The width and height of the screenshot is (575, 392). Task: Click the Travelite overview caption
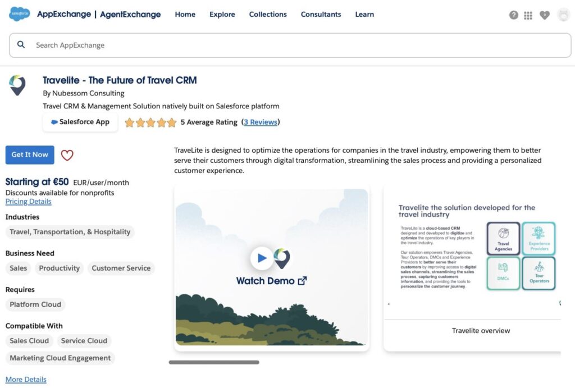point(481,331)
